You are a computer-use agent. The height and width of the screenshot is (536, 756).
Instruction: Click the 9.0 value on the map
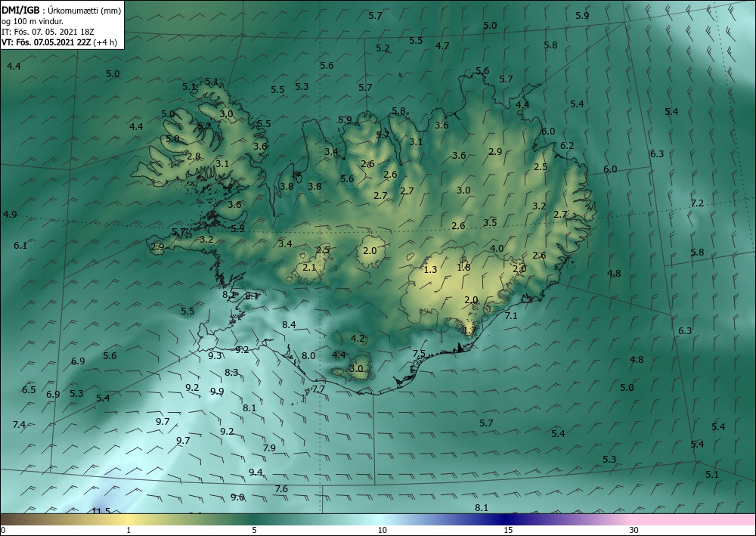pyautogui.click(x=237, y=497)
